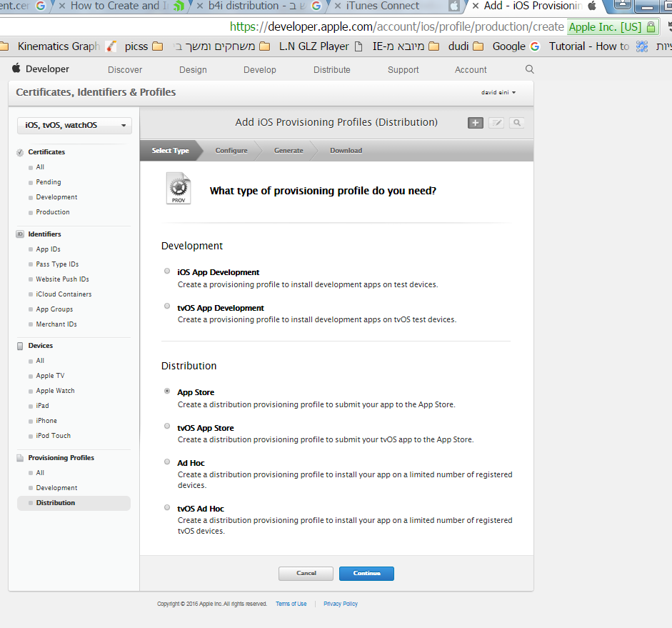Open App Groups in the sidebar
Screen dimensions: 672x628
pyautogui.click(x=54, y=309)
